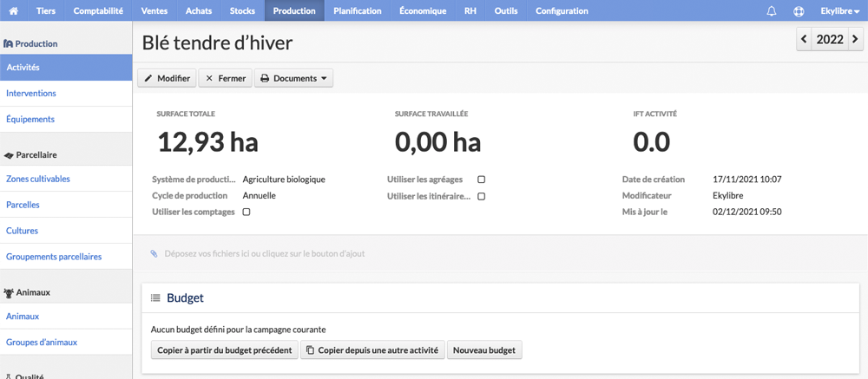Open the Économique menu
Screen dimensions: 868x379
click(x=423, y=10)
